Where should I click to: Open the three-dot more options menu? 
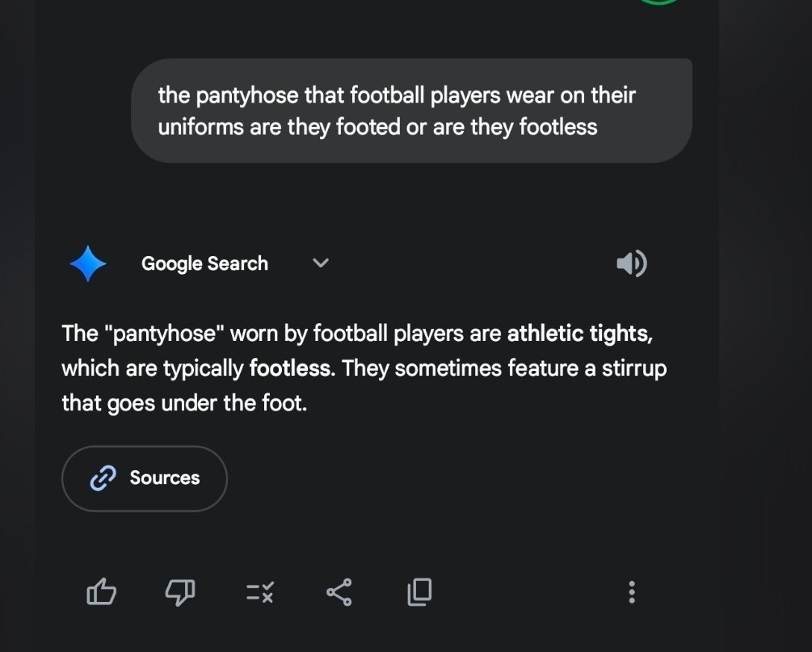pyautogui.click(x=632, y=592)
